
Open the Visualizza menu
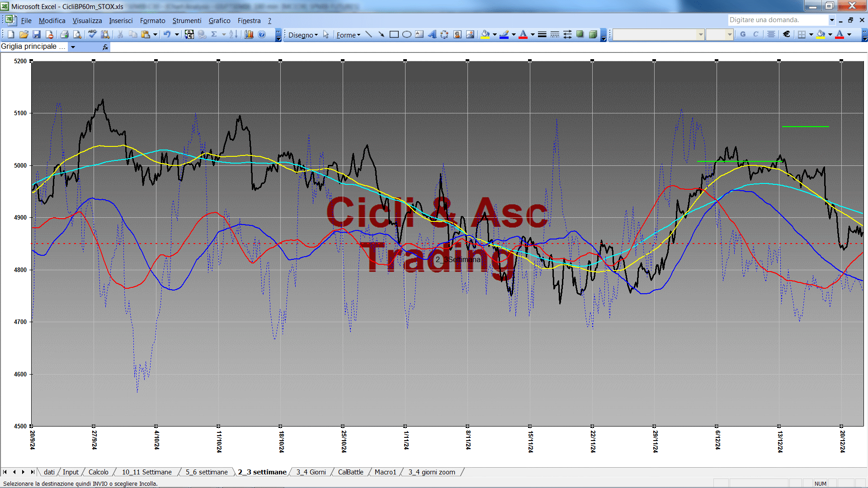tap(87, 21)
